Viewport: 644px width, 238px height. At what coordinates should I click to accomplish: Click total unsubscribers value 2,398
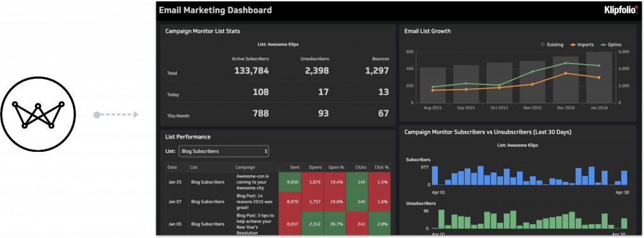coord(317,71)
